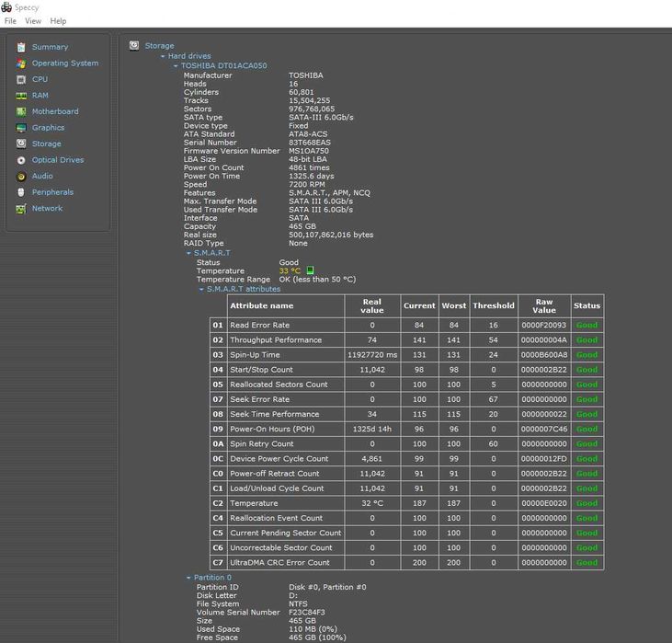Image resolution: width=672 pixels, height=643 pixels.
Task: Collapse the TOSHIBA DT01ACA050 drive node
Action: click(x=176, y=66)
